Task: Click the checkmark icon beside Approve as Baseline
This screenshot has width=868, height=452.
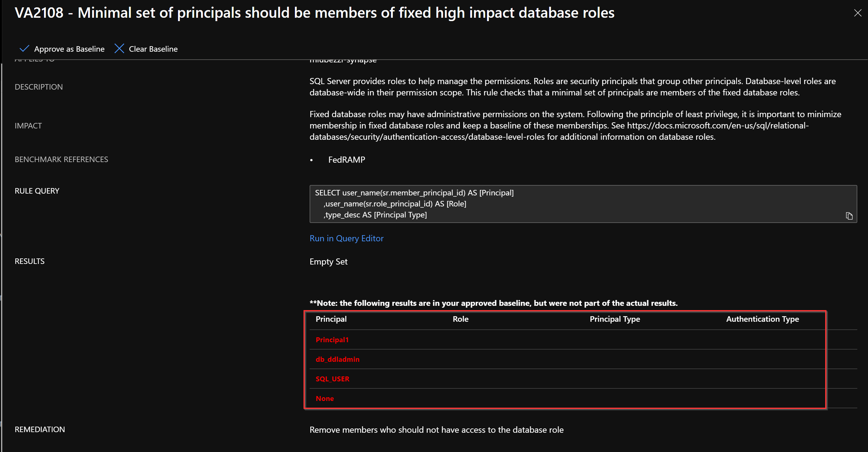Action: [x=24, y=49]
